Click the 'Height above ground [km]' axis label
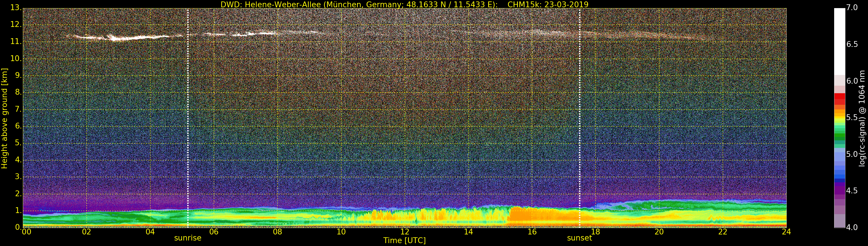This screenshot has height=246, width=868. 4,118
